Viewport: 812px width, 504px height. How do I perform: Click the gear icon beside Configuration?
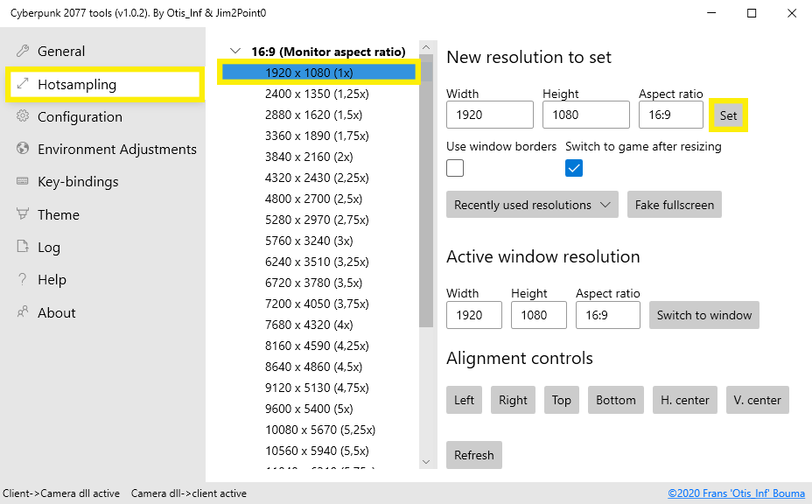point(23,116)
